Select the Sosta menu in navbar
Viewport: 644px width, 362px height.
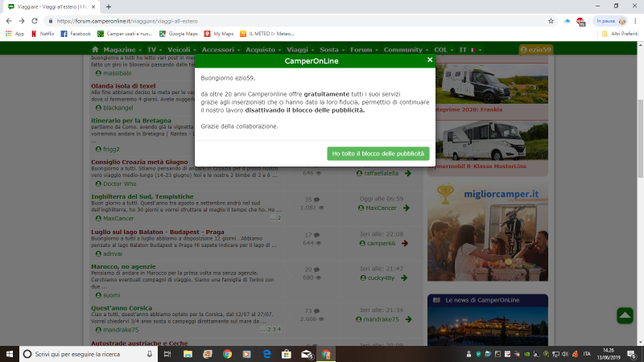[331, 49]
